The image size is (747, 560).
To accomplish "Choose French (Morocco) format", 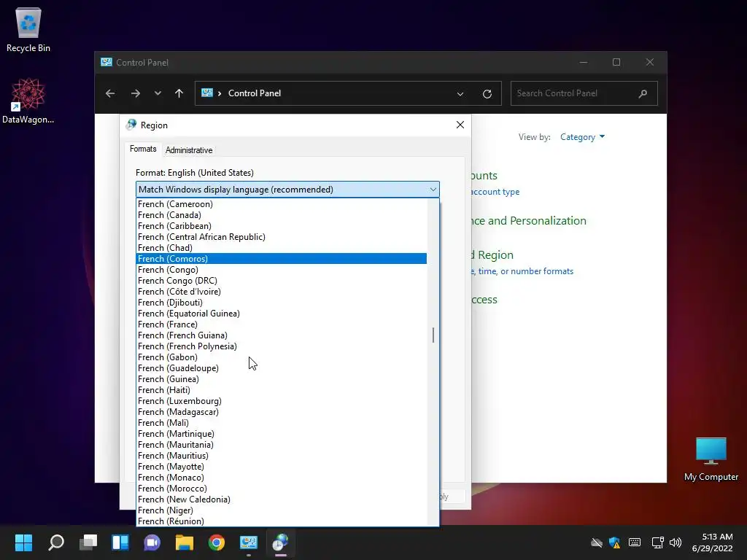I will pos(281,489).
